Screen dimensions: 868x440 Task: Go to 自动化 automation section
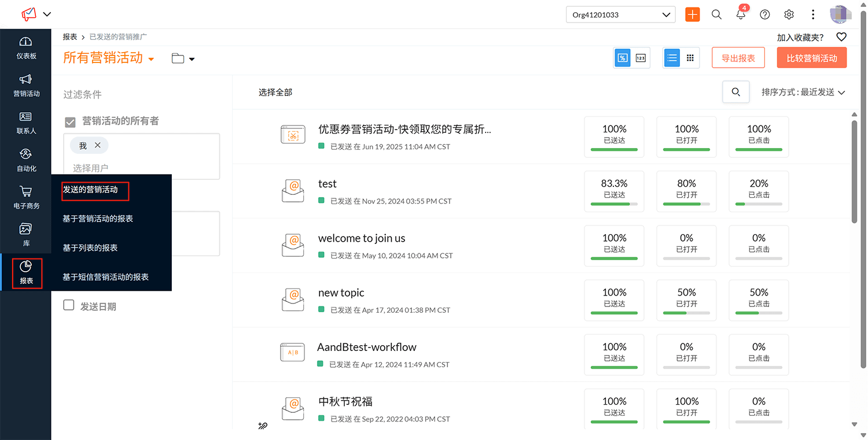click(x=25, y=160)
